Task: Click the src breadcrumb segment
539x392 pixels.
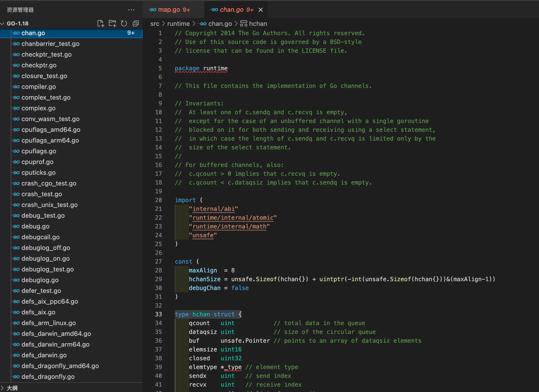Action: (155, 24)
